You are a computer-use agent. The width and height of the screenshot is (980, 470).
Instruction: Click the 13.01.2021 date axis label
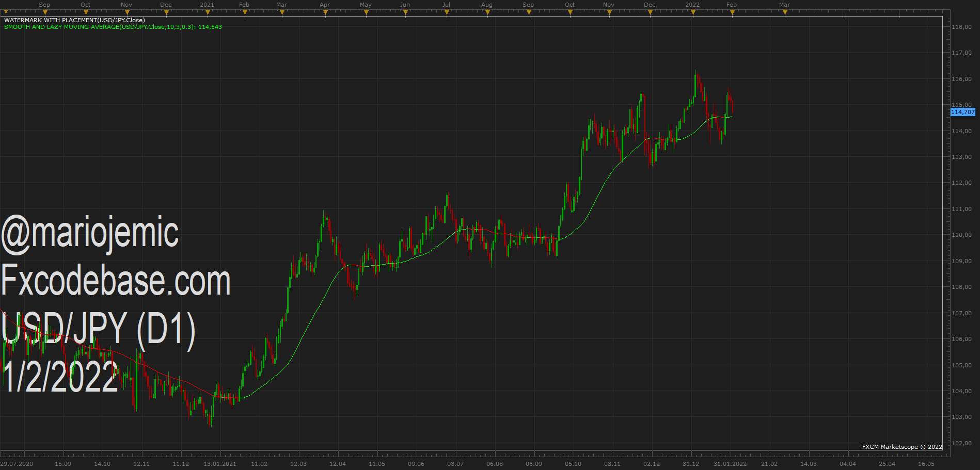click(x=220, y=464)
